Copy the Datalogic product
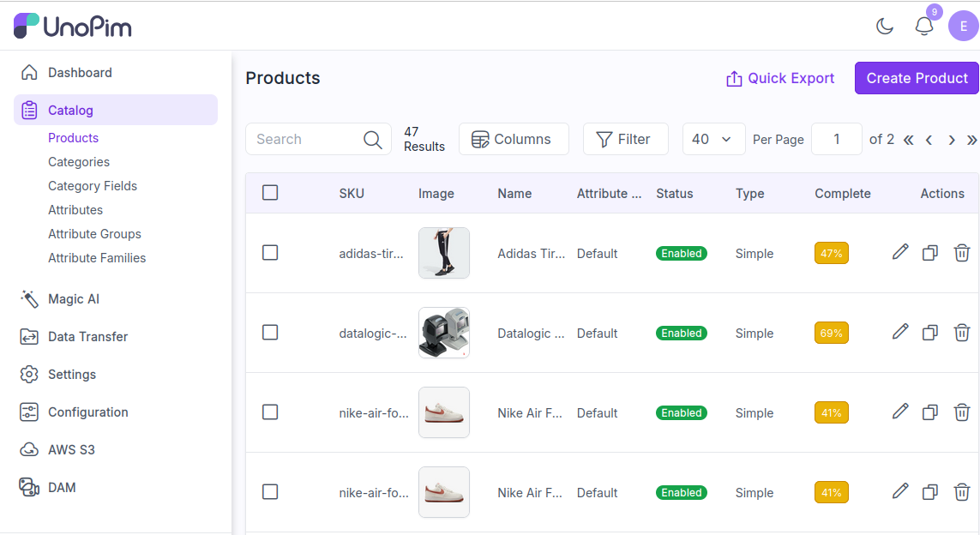 (x=930, y=333)
